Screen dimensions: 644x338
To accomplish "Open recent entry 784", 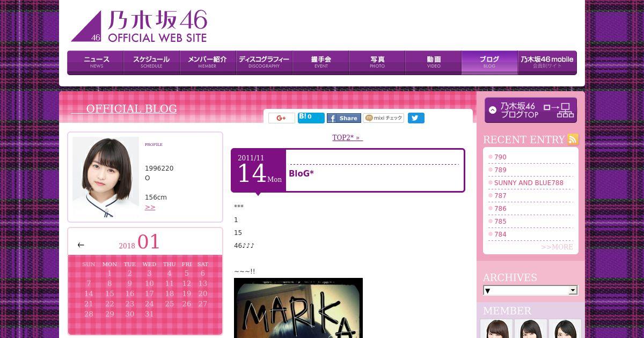I will point(500,234).
